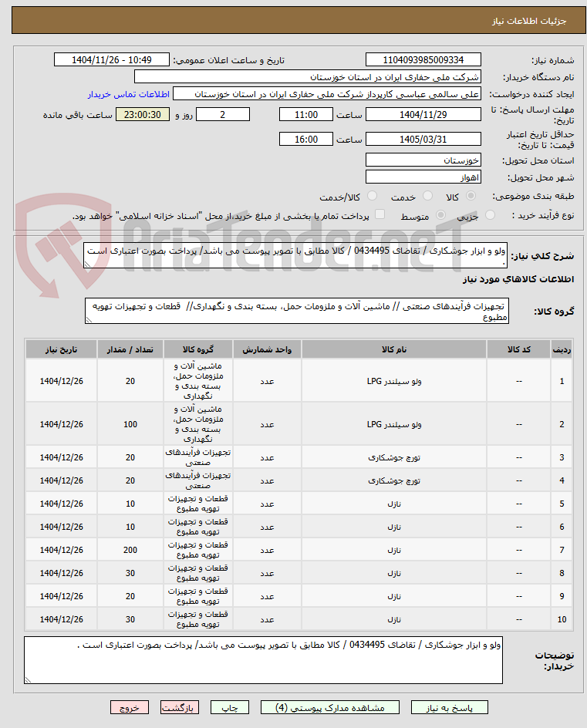The image size is (587, 728).
Task: Click the response deadline date 1404/11/29
Action: (x=423, y=115)
